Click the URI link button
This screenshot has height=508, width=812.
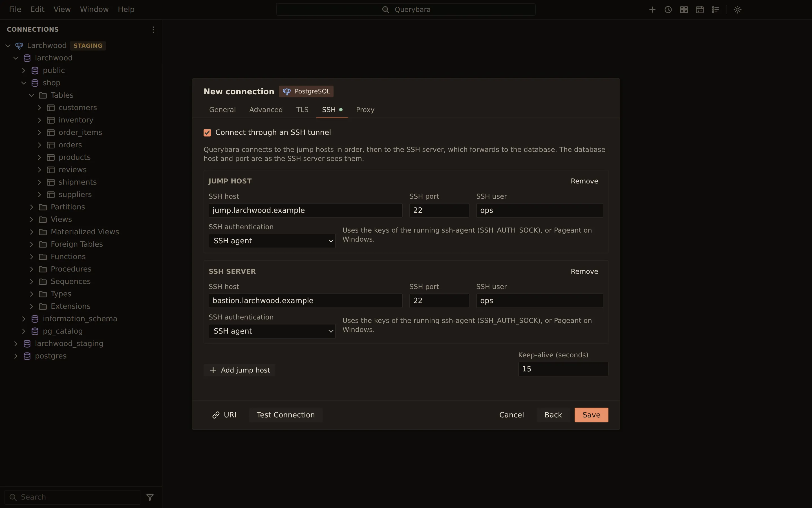(x=224, y=415)
